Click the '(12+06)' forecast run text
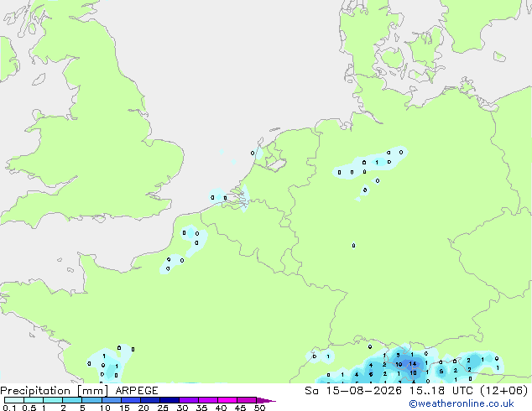Viewport: 532px width, 411px height. 504,391
